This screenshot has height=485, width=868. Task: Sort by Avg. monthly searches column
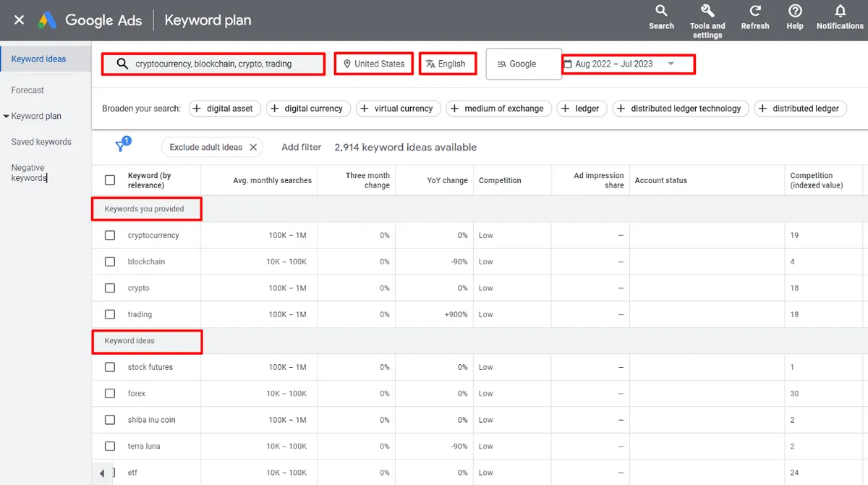(x=273, y=180)
